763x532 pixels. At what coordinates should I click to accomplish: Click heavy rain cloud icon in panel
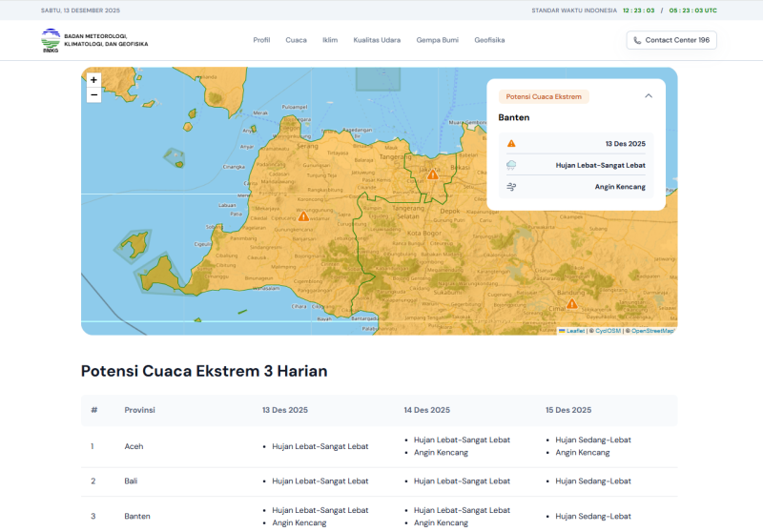coord(511,165)
